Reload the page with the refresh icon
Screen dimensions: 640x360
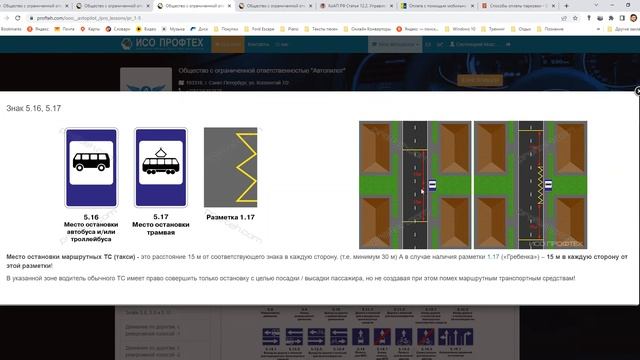[18, 18]
